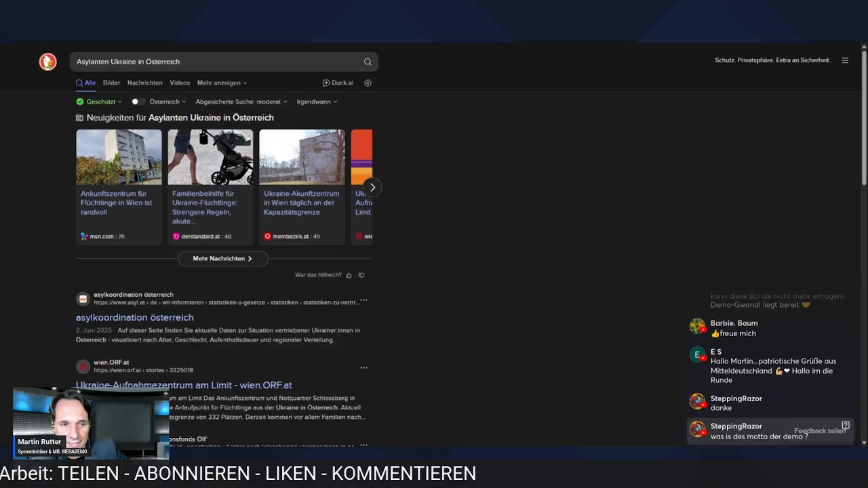
Task: Click the help icon beside Feedback teilen
Action: pos(846,426)
